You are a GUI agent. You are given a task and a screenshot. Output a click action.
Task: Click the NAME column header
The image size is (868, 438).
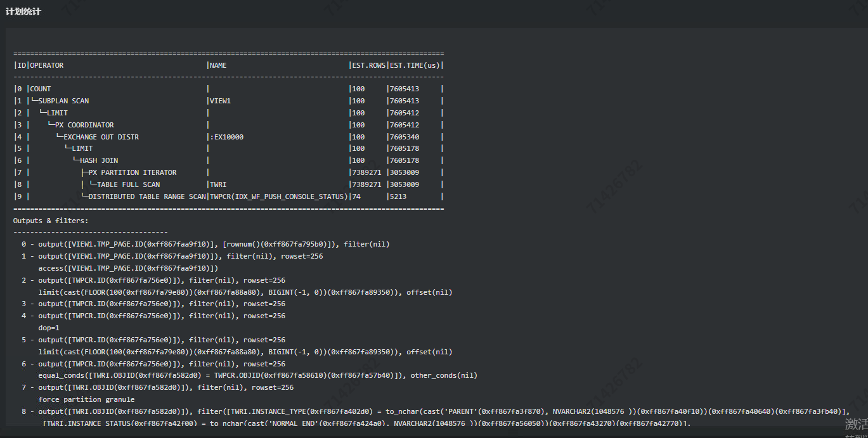pyautogui.click(x=218, y=65)
